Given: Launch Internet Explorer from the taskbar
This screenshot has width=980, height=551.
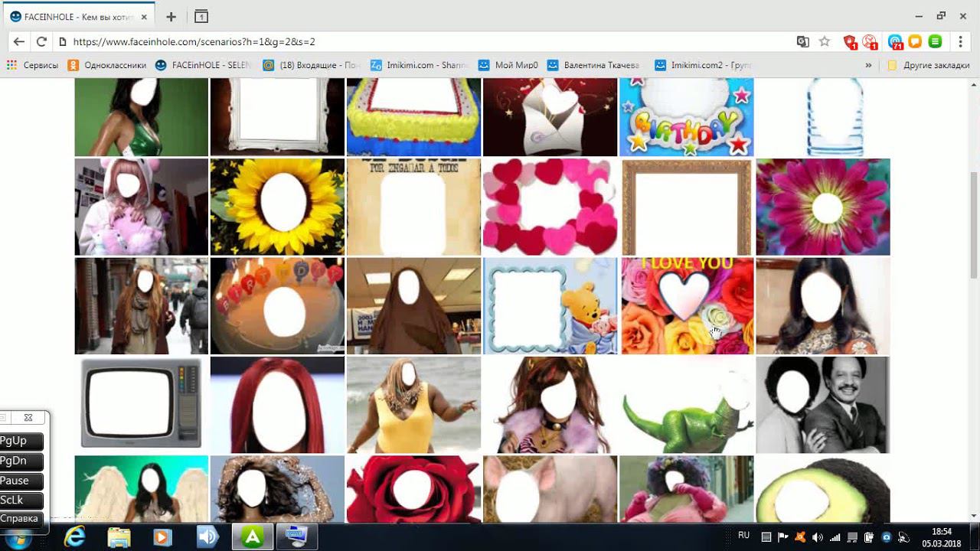Looking at the screenshot, I should click(x=74, y=537).
